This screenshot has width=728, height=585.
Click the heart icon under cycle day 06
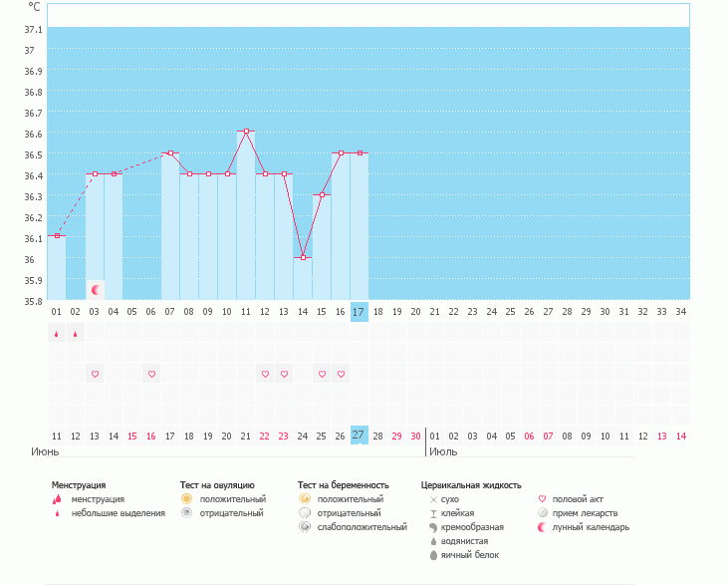(x=151, y=374)
